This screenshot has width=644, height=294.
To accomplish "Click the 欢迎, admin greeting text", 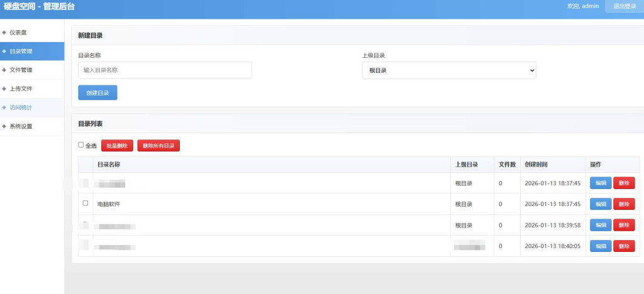I will pos(583,6).
